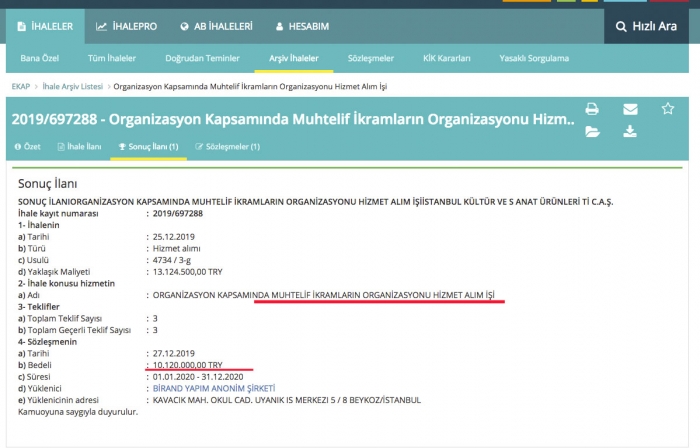Open Yasaklı Sorgulama tab

(536, 59)
